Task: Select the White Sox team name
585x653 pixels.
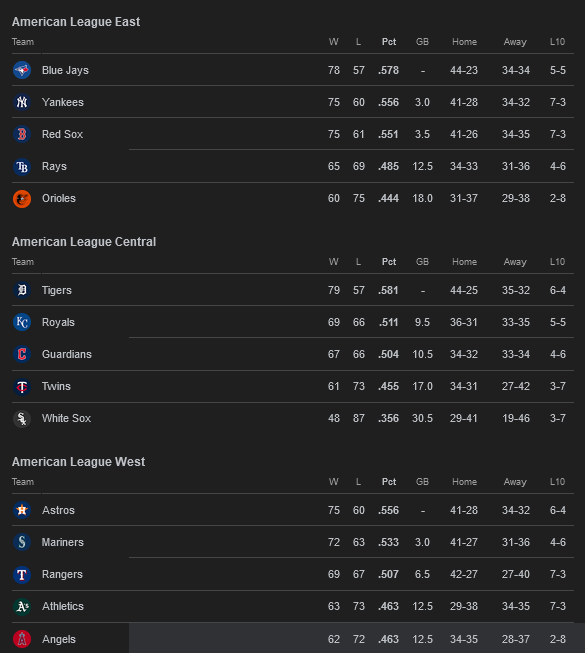Action: pyautogui.click(x=67, y=418)
